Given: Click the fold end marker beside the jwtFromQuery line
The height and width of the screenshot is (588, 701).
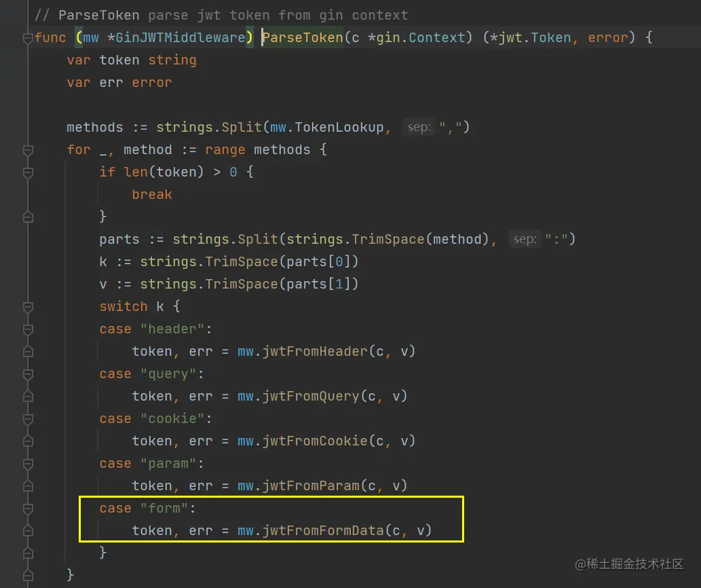Looking at the screenshot, I should [28, 397].
